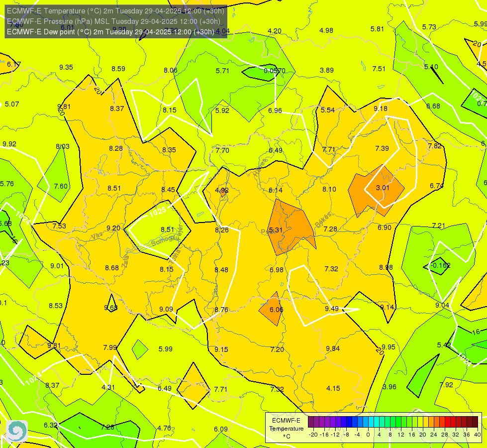Click the dew point value 8.45
This screenshot has height=448, width=487.
168,190
